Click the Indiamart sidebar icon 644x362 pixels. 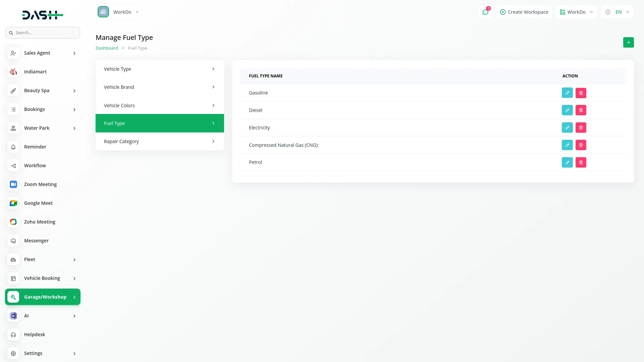pos(13,72)
